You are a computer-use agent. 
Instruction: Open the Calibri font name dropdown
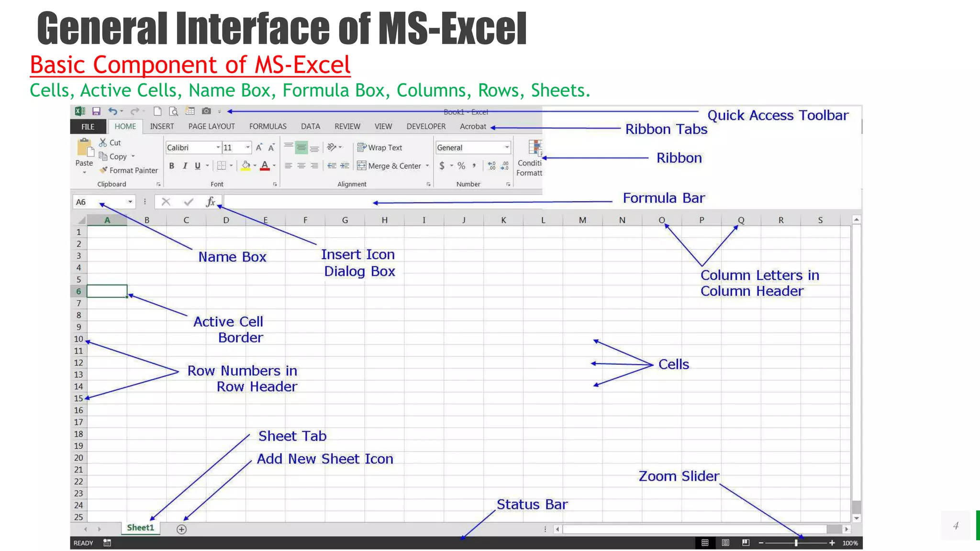218,147
